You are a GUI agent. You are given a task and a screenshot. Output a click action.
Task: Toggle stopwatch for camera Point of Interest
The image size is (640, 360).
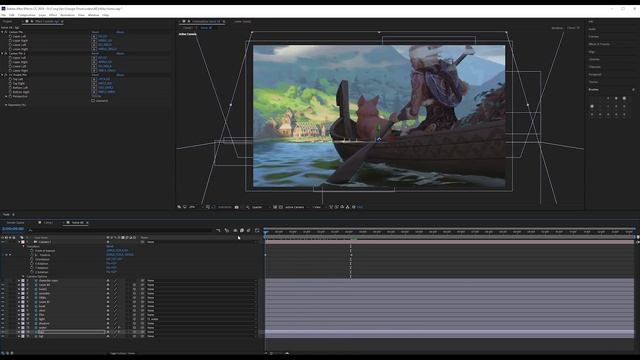[32, 251]
